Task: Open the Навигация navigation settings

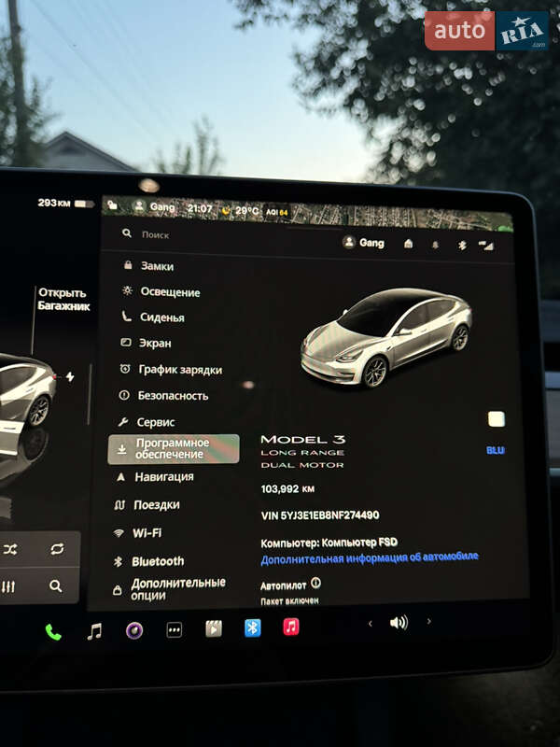Action: click(155, 477)
